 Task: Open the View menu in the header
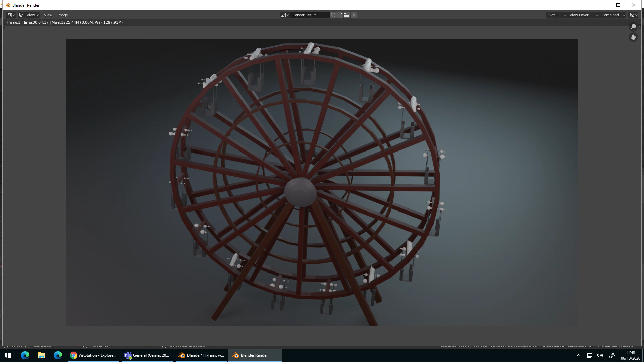coord(48,15)
